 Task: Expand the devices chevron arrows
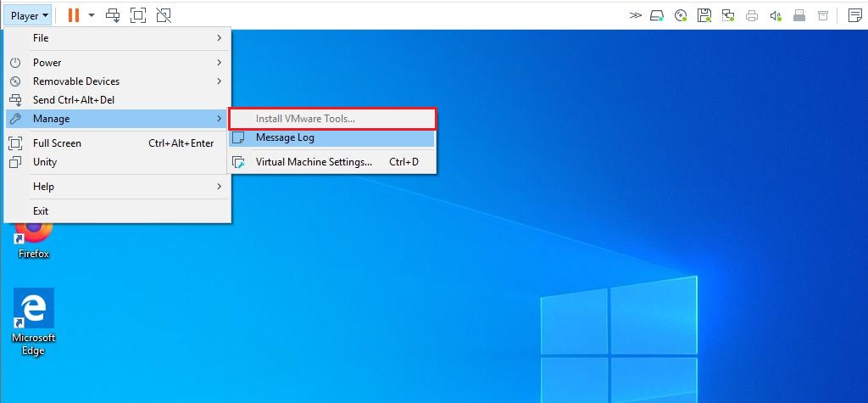(636, 15)
